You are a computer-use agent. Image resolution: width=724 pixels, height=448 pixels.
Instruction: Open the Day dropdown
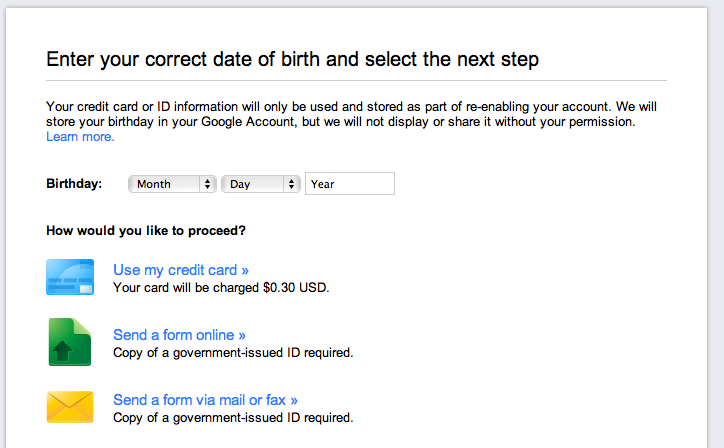point(261,184)
